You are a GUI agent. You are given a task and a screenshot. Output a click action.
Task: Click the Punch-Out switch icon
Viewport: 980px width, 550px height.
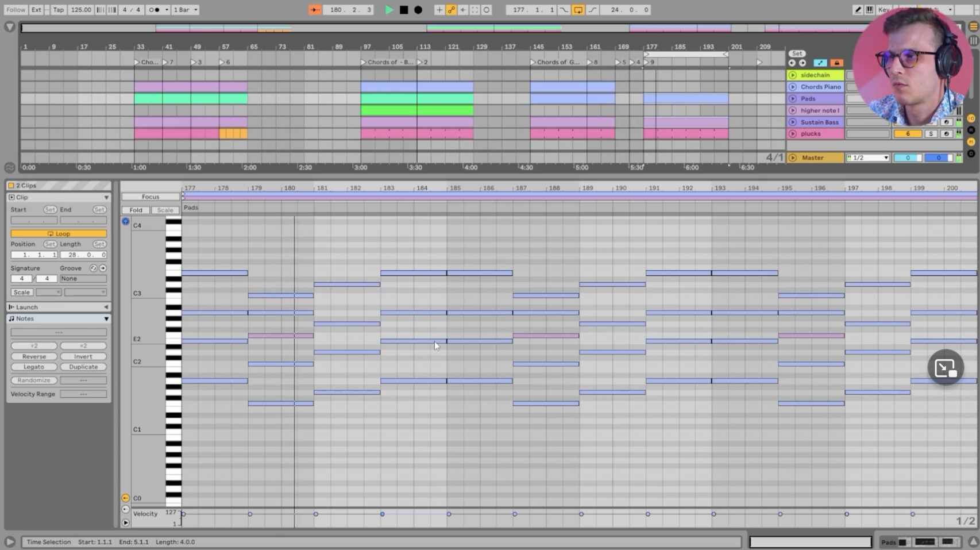[592, 10]
